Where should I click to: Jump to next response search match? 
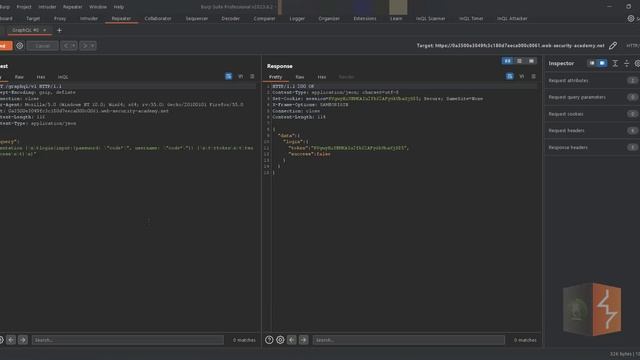[303, 340]
